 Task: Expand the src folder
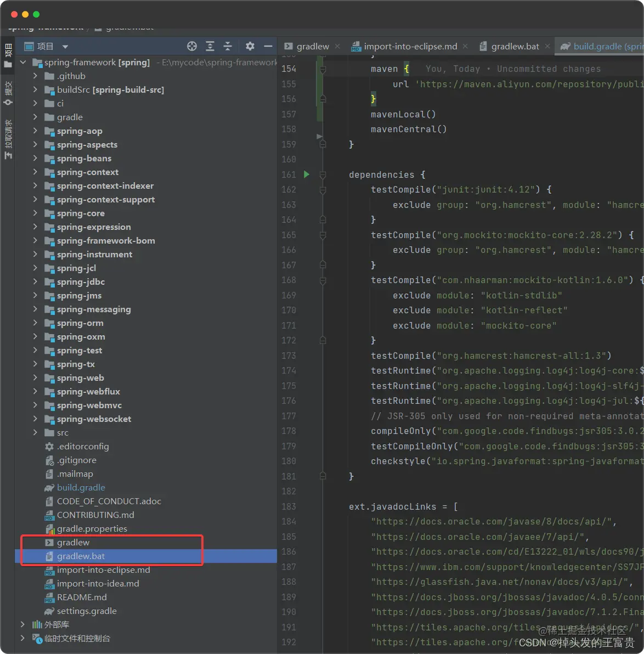pyautogui.click(x=36, y=432)
